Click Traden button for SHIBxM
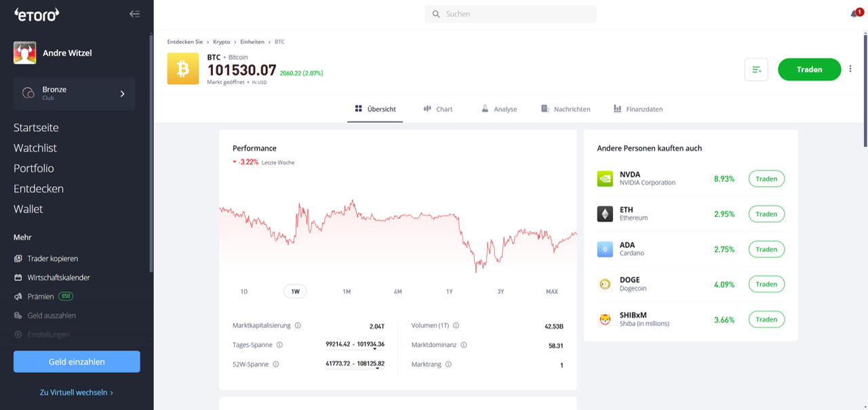Screen dimensions: 868x410 pos(766,320)
